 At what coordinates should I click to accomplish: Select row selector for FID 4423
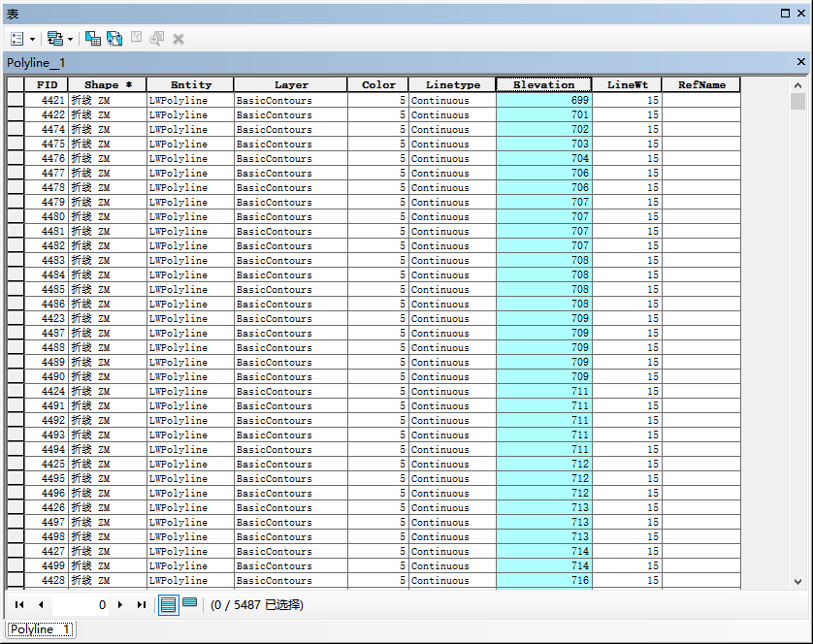pyautogui.click(x=16, y=318)
